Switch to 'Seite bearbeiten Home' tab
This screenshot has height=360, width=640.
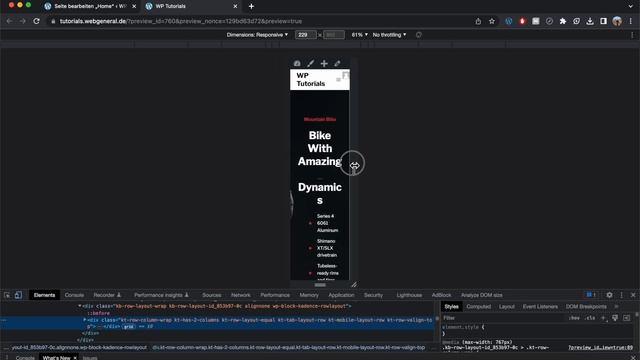[90, 6]
